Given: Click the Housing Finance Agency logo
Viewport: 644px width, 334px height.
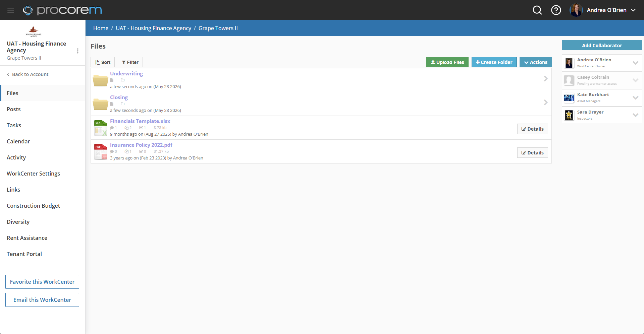Looking at the screenshot, I should [34, 31].
